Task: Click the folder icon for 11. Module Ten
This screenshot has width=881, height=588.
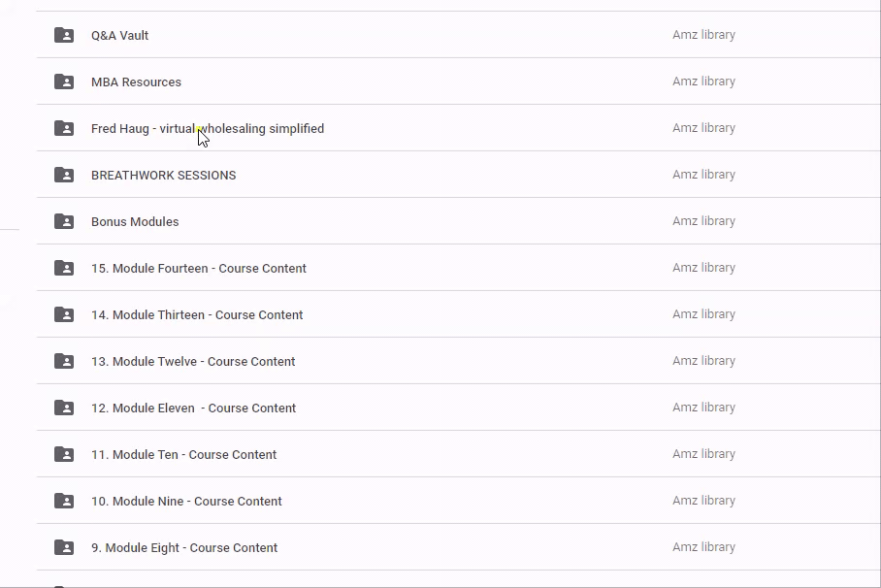Action: click(x=64, y=454)
